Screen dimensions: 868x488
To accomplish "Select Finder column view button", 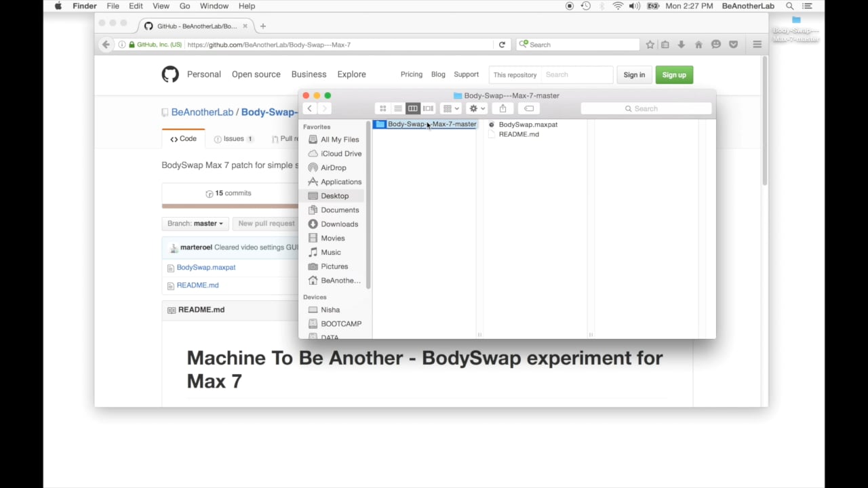I will [413, 108].
